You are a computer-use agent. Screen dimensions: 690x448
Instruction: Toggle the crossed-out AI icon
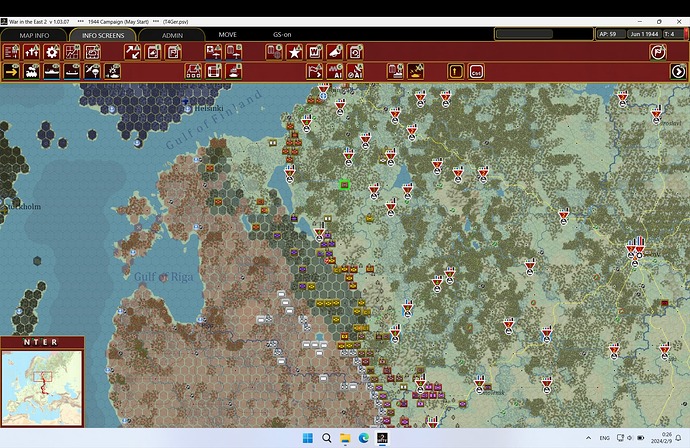click(355, 71)
